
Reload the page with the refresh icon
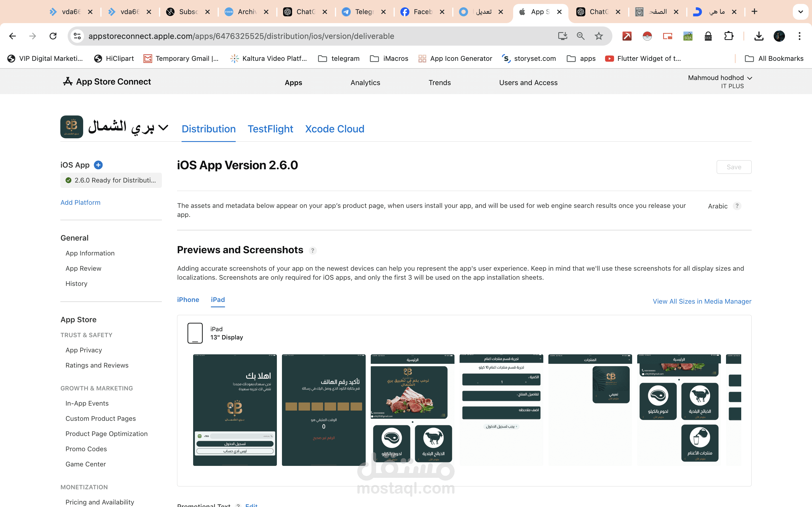(x=53, y=36)
